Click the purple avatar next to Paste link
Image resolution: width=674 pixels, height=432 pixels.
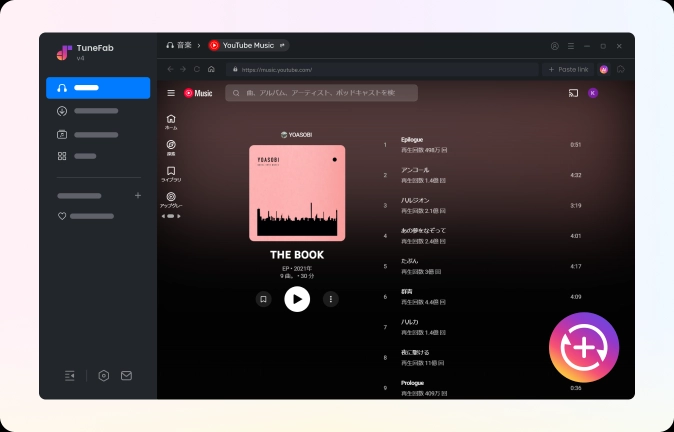click(604, 69)
